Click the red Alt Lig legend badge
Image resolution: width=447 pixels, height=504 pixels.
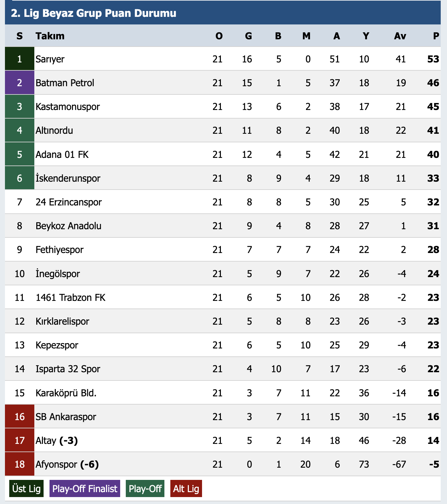186,488
